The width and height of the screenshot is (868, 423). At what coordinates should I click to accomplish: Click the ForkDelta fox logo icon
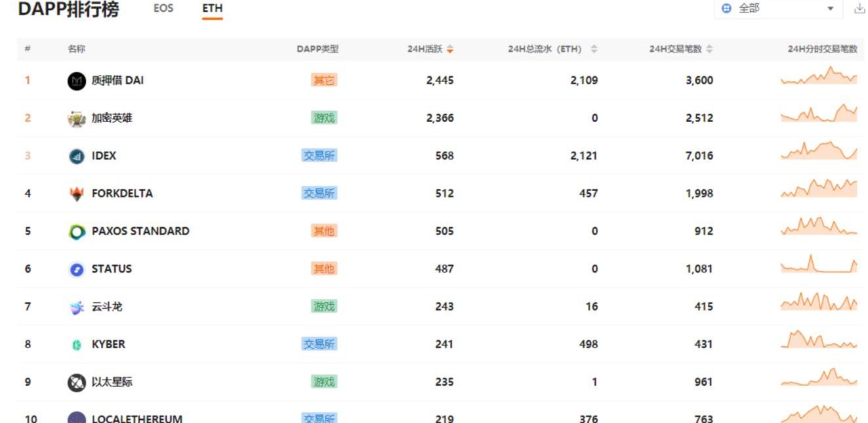(x=77, y=194)
